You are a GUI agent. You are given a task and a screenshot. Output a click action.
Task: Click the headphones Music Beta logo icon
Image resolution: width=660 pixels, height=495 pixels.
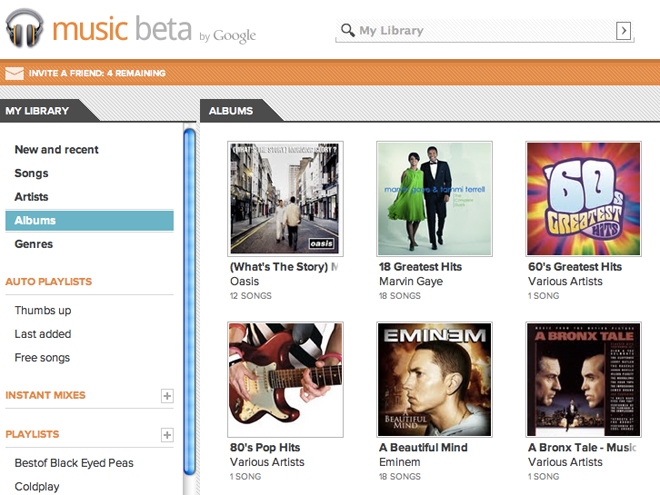coord(24,29)
